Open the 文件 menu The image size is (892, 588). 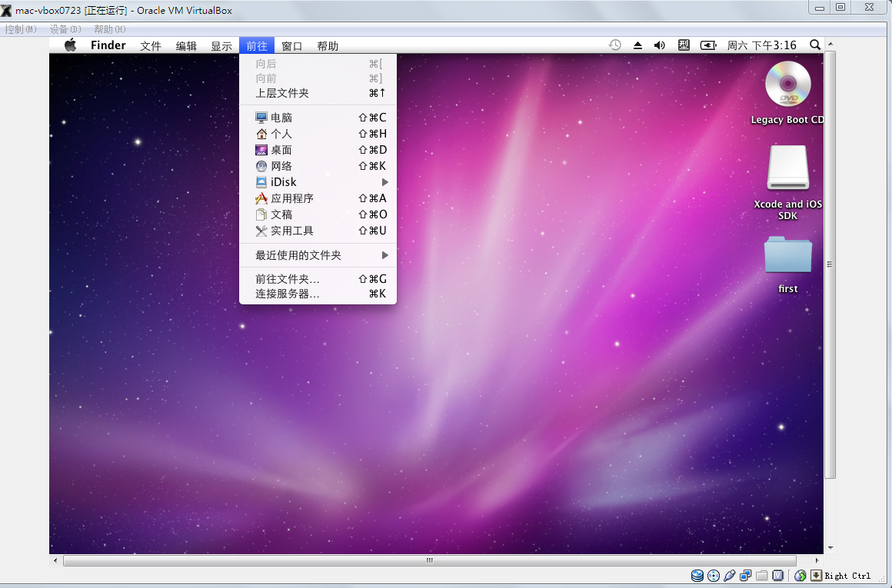point(151,46)
